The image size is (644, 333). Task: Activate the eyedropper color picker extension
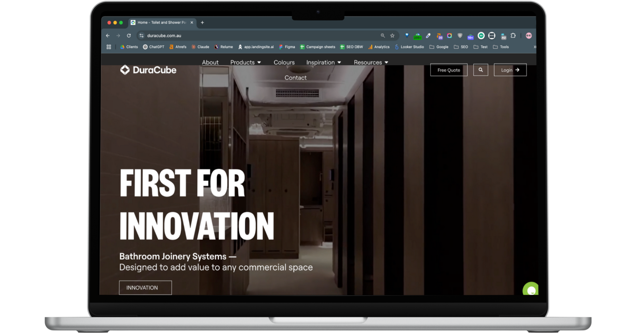click(x=428, y=36)
